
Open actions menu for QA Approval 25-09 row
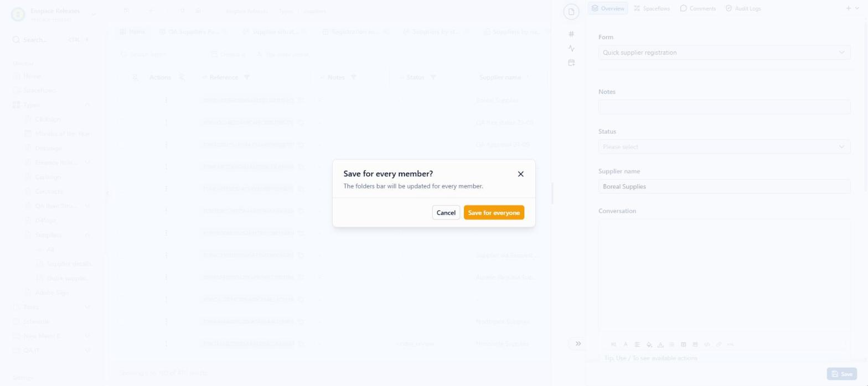(x=166, y=145)
